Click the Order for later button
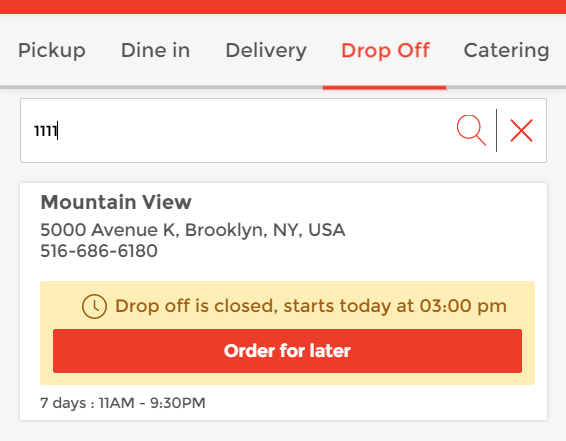The width and height of the screenshot is (566, 441). [287, 351]
